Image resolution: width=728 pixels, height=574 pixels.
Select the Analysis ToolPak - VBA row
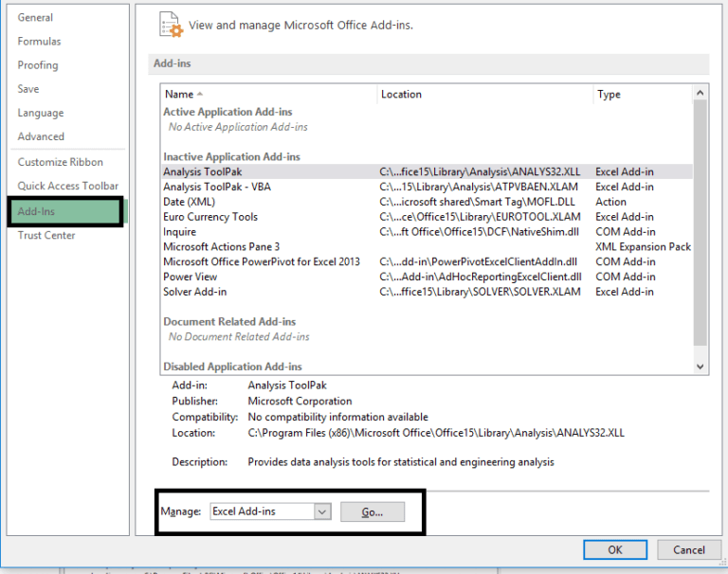point(427,187)
